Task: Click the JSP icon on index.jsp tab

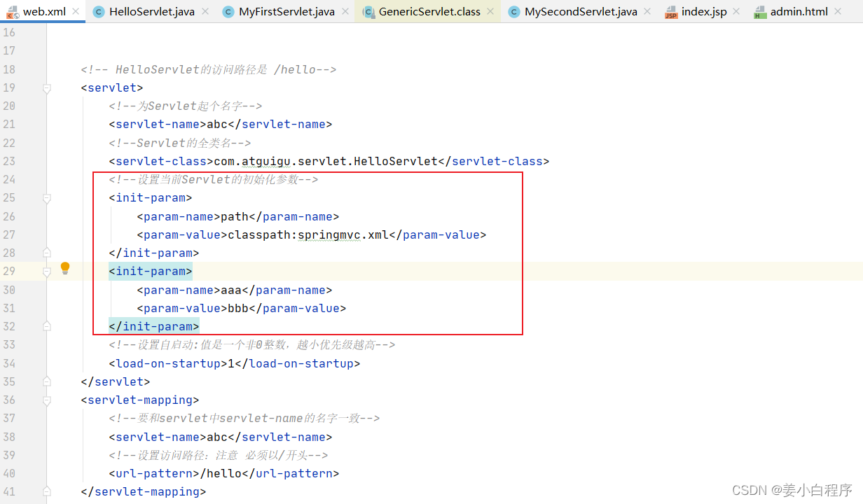Action: tap(670, 11)
